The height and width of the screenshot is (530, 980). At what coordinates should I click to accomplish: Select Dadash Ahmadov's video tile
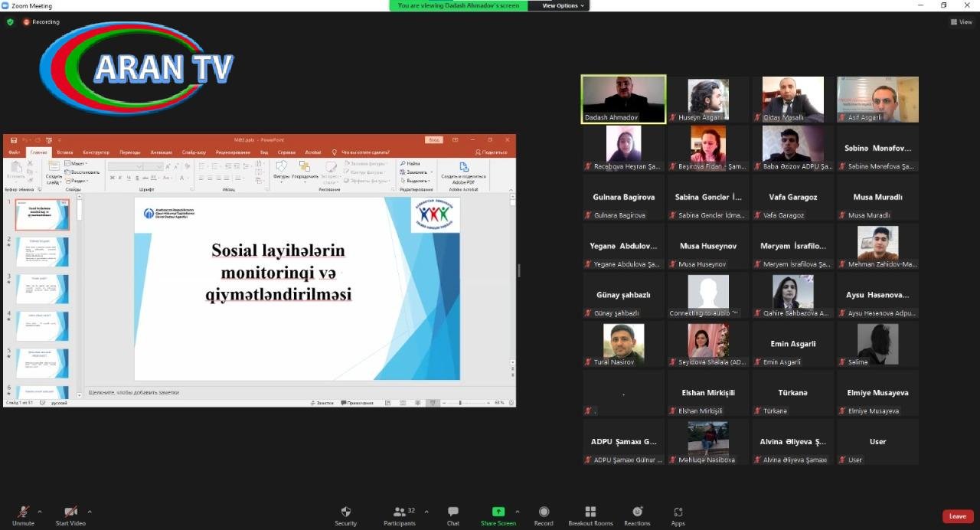pyautogui.click(x=623, y=99)
